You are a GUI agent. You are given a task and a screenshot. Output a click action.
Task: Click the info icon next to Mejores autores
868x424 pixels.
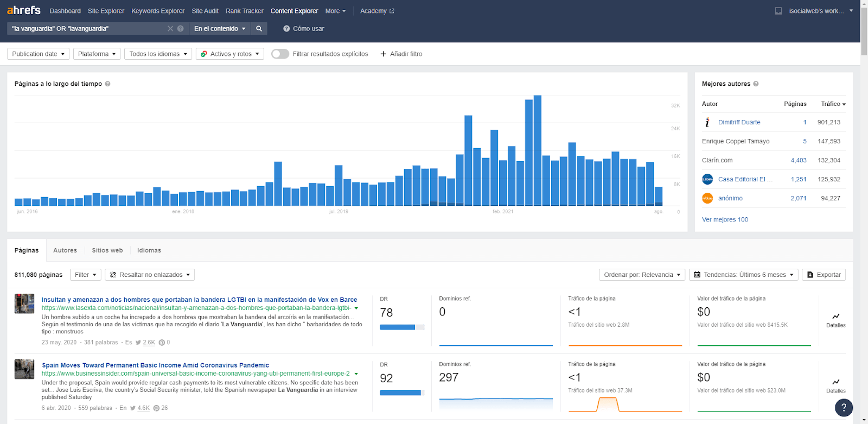756,84
